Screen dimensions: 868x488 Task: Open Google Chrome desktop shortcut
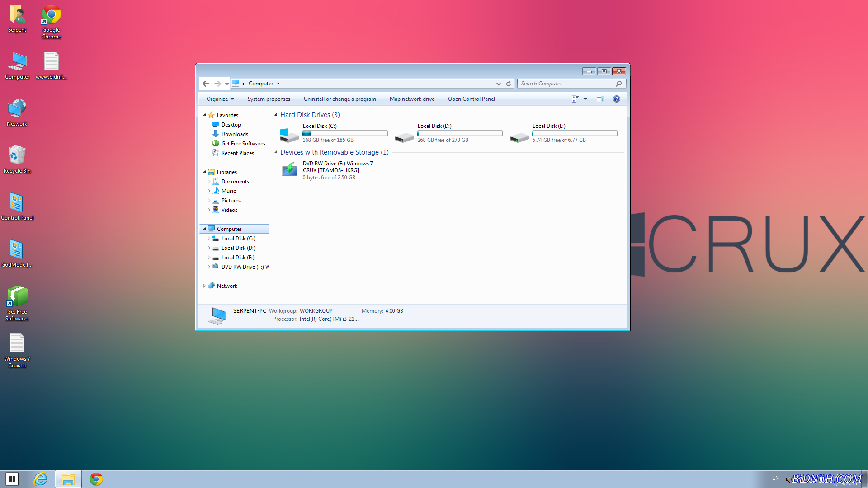tap(51, 22)
